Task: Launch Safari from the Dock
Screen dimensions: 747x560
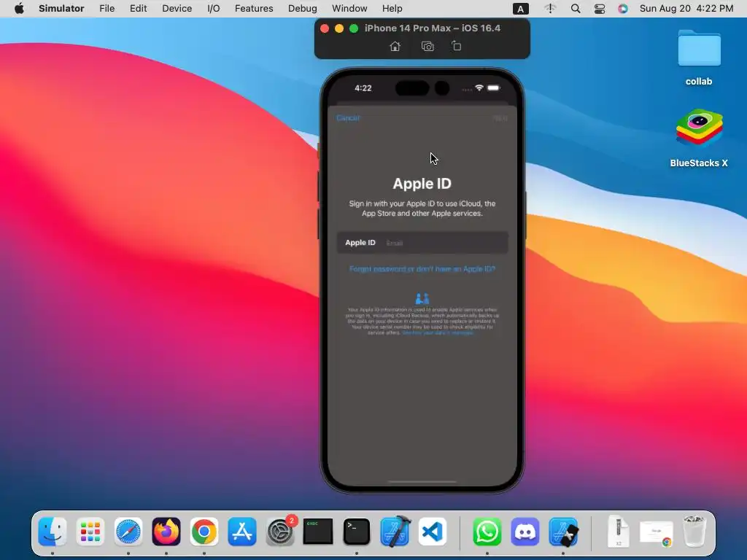Action: 128,532
